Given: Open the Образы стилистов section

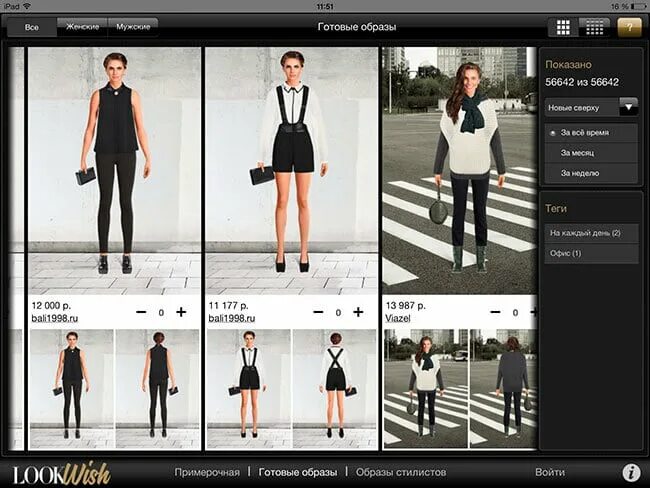Looking at the screenshot, I should (401, 472).
